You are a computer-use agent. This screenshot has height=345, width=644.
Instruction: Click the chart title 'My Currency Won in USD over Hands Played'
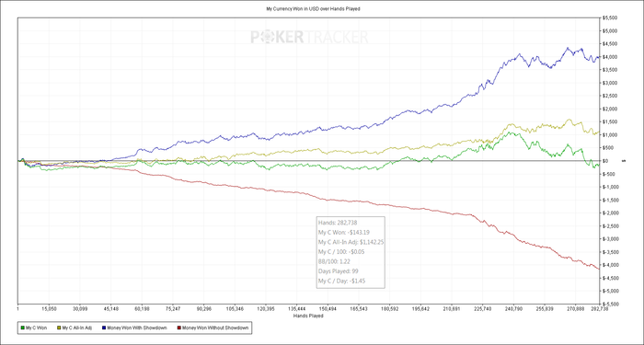[x=313, y=8]
